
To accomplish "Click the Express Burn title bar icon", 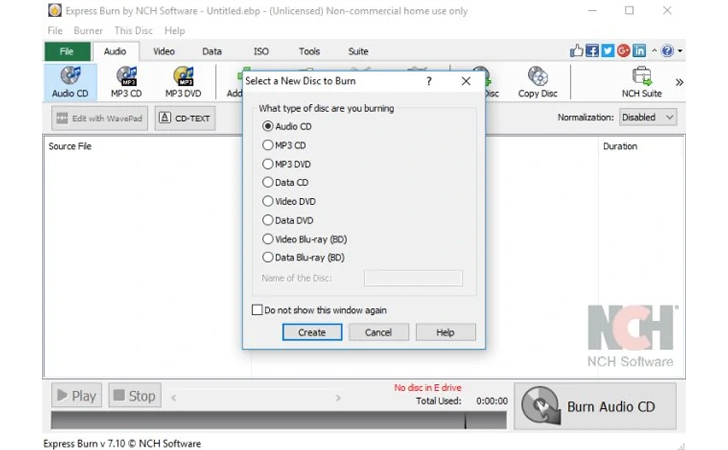I will point(54,10).
